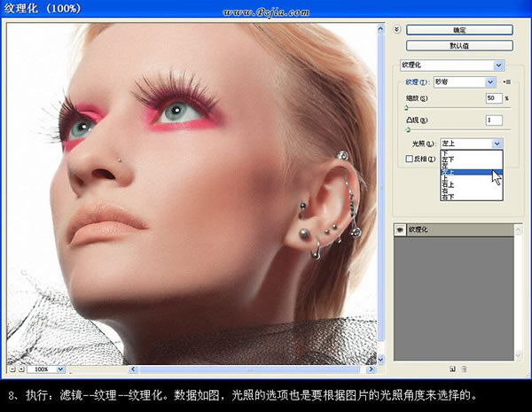The height and width of the screenshot is (412, 532).
Task: Open the load texture flyout menu icon
Action: (506, 82)
